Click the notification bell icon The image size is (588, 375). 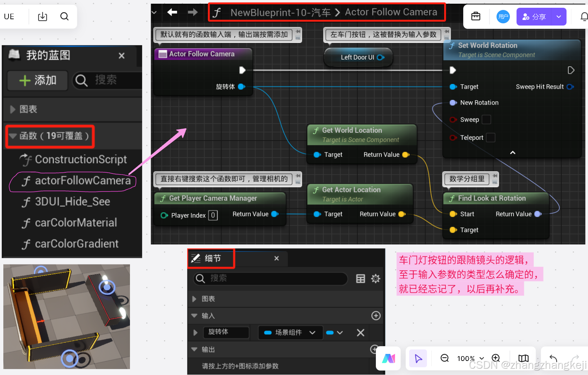584,17
